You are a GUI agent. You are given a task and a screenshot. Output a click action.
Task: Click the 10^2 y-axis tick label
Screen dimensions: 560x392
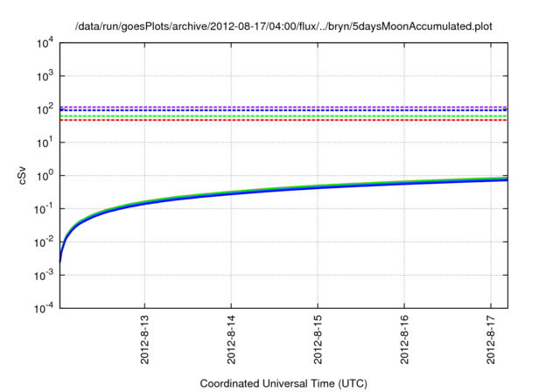click(x=44, y=109)
